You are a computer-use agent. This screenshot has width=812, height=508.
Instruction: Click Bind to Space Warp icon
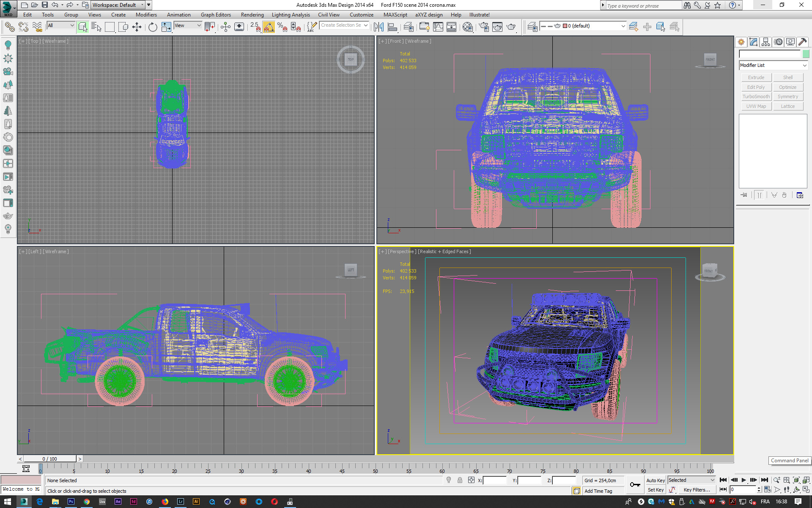37,27
